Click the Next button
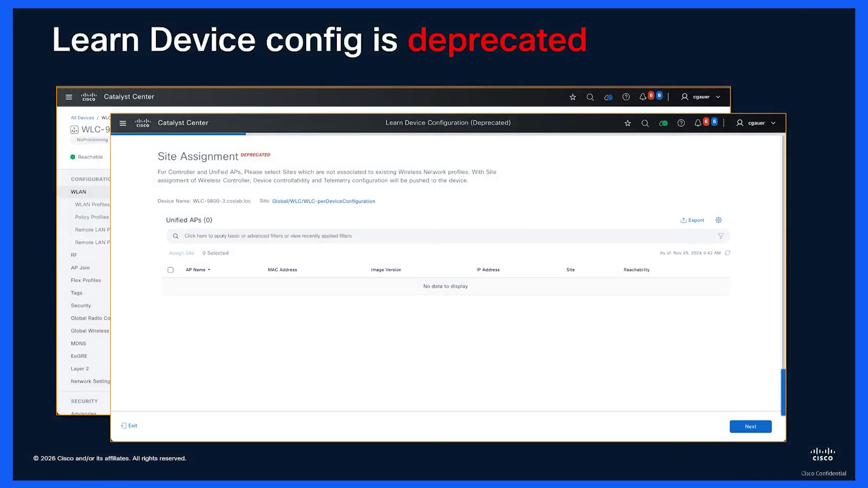Viewport: 868px width, 488px height. coord(750,427)
